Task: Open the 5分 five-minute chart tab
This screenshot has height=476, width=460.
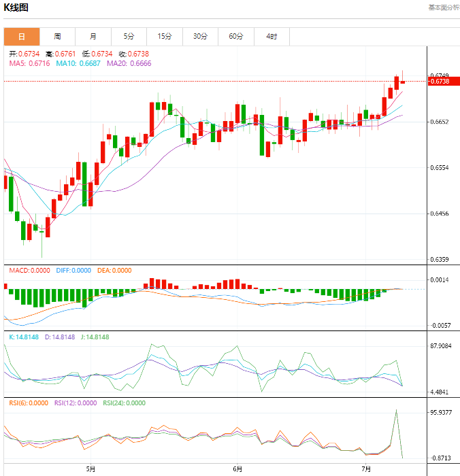Action: coord(129,37)
